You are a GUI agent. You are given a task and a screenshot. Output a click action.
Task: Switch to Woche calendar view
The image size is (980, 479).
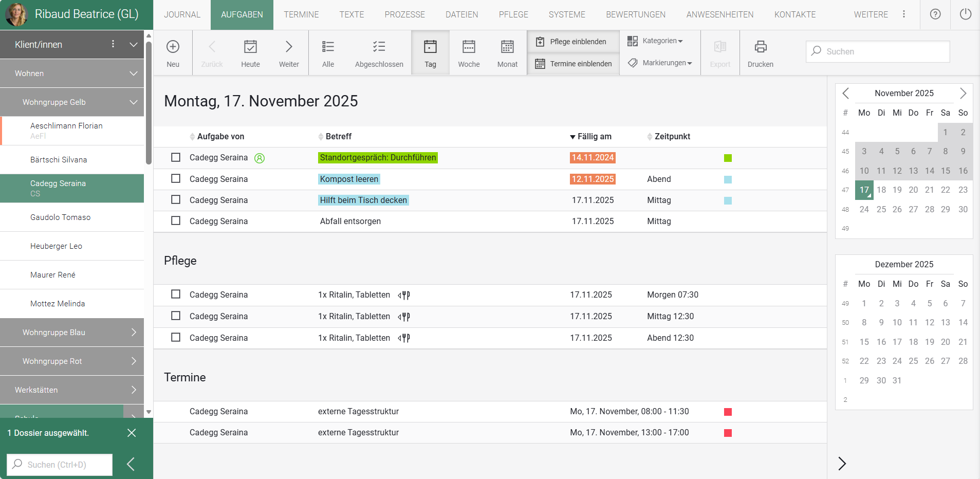coord(469,47)
